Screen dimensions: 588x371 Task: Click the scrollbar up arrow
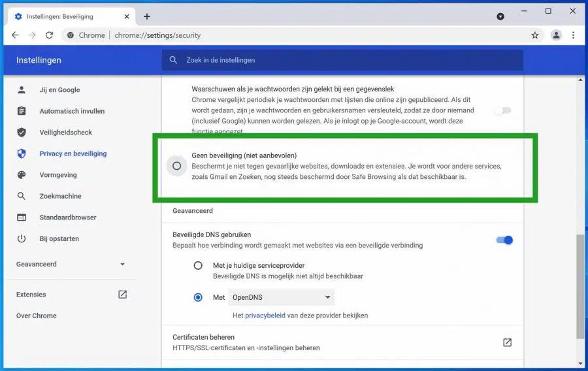pyautogui.click(x=581, y=80)
